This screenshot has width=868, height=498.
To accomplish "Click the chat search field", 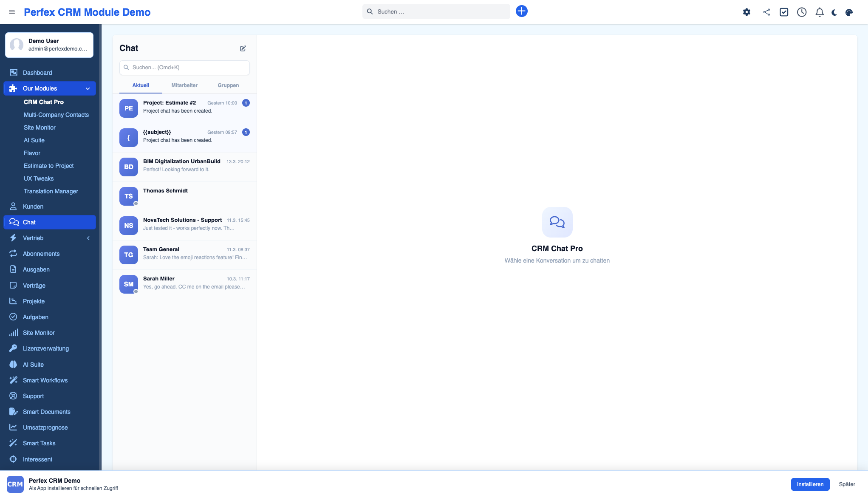I will point(184,68).
